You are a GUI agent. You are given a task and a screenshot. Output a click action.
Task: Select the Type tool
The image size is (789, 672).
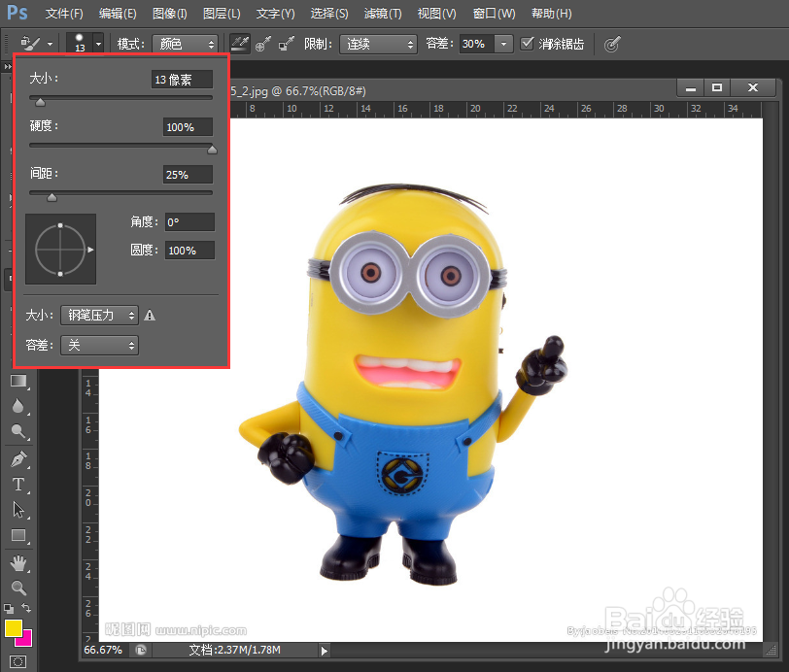[x=18, y=485]
